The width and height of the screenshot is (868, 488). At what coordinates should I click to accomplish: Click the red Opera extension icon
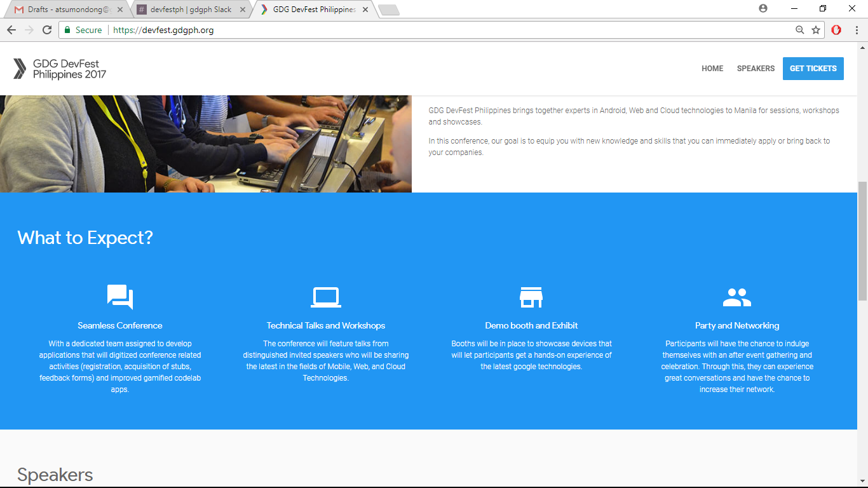[x=836, y=30]
